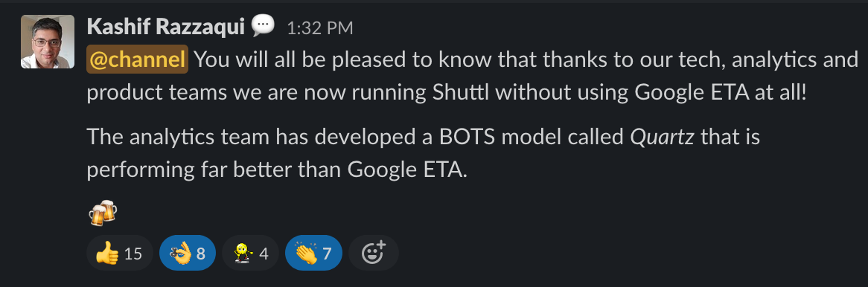Click the word BOTS in second paragraph
This screenshot has height=287, width=868.
467,137
